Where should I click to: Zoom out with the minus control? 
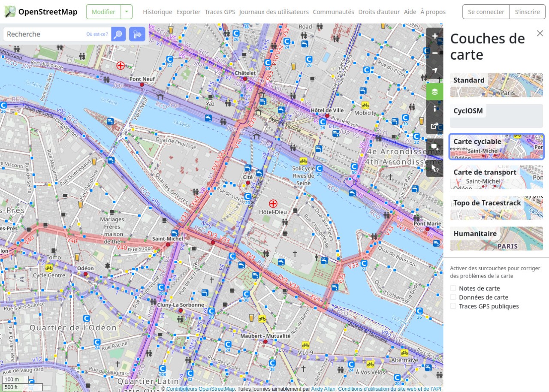(435, 53)
